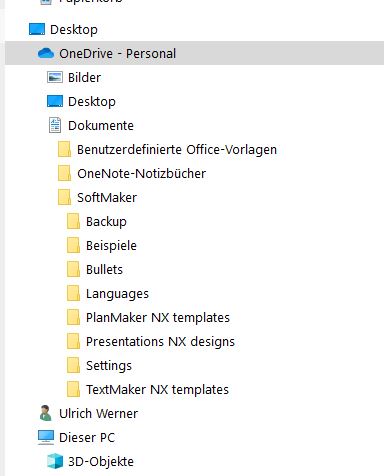Screen dimensions: 384x476
Task: Select the Ulrich Werner label
Action: [x=98, y=414]
